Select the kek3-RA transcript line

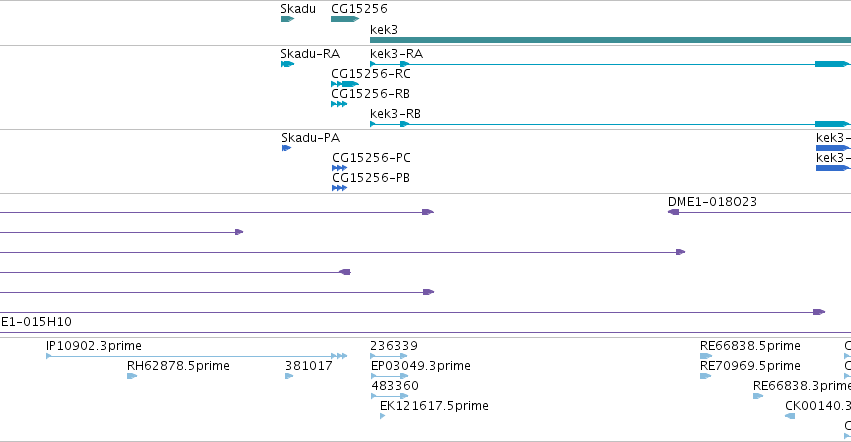(x=610, y=64)
